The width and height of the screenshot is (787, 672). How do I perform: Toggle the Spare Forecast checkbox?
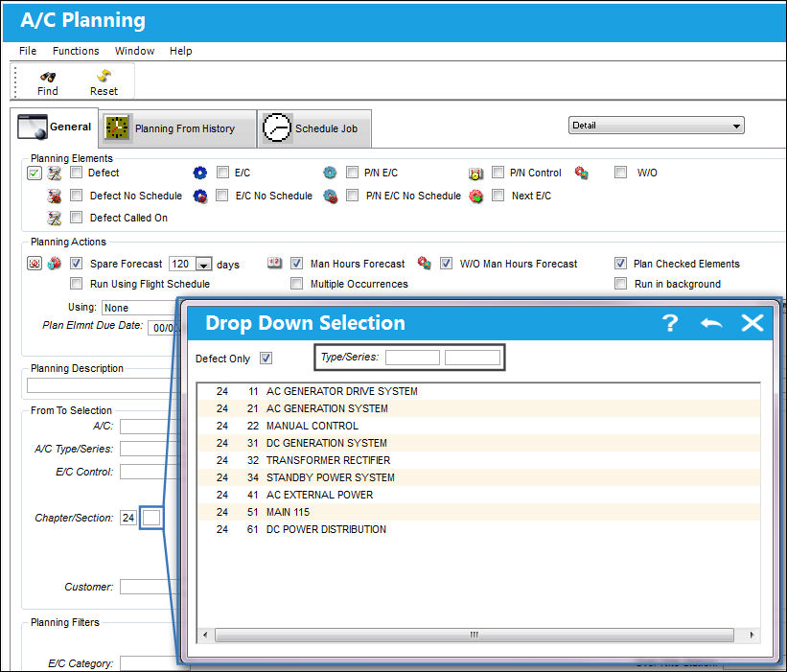77,263
